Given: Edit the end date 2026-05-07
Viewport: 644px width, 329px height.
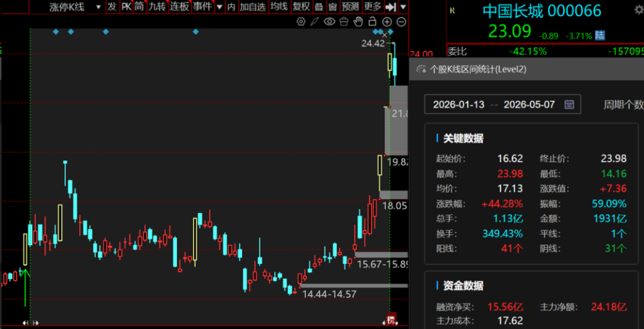Looking at the screenshot, I should (x=529, y=105).
